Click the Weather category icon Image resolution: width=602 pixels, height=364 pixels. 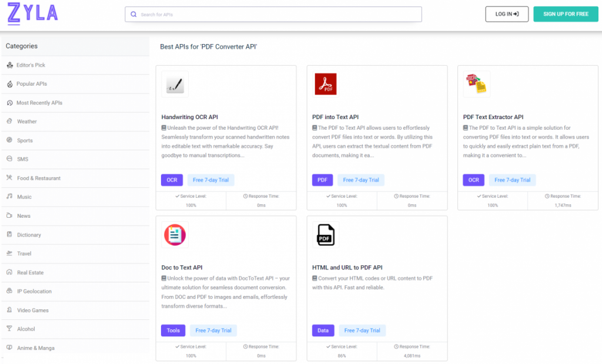(9, 121)
